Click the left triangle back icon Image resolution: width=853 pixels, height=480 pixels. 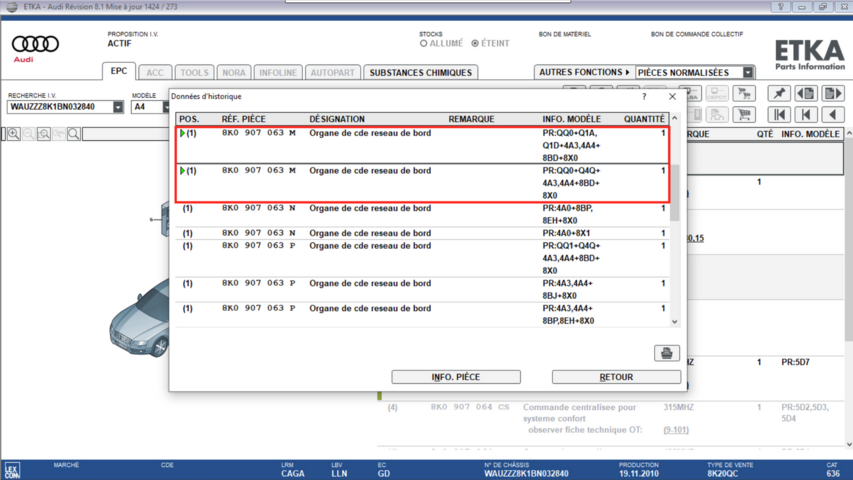pos(832,114)
